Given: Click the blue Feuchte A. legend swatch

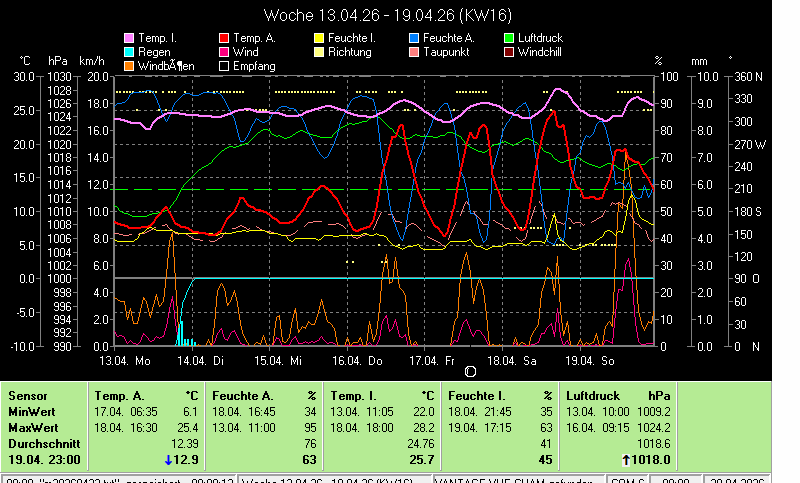Looking at the screenshot, I should (x=416, y=38).
